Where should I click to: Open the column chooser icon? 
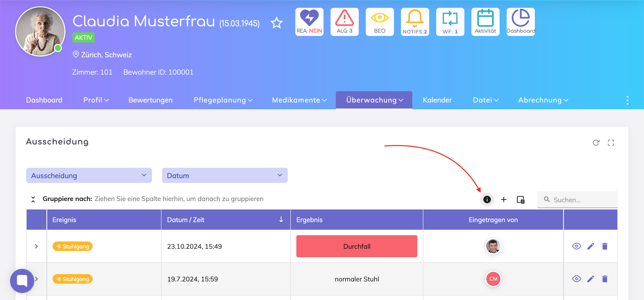coord(520,200)
